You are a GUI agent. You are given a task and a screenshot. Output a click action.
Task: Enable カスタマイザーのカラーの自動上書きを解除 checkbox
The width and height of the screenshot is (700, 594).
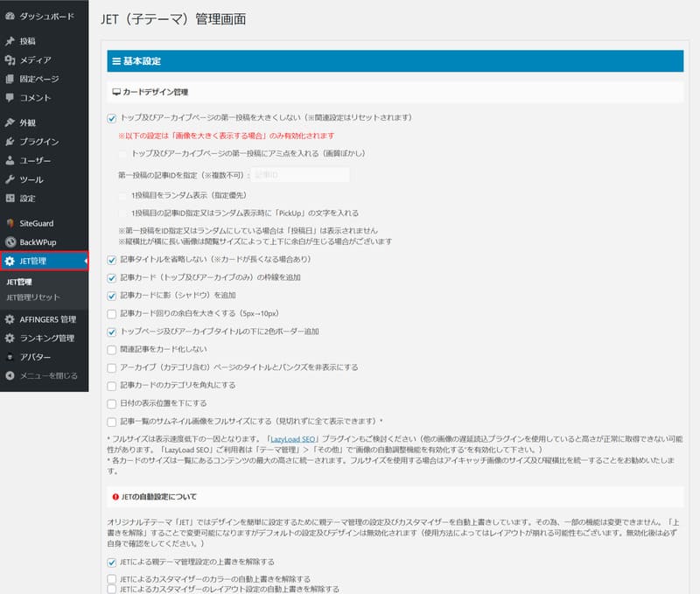pyautogui.click(x=112, y=579)
